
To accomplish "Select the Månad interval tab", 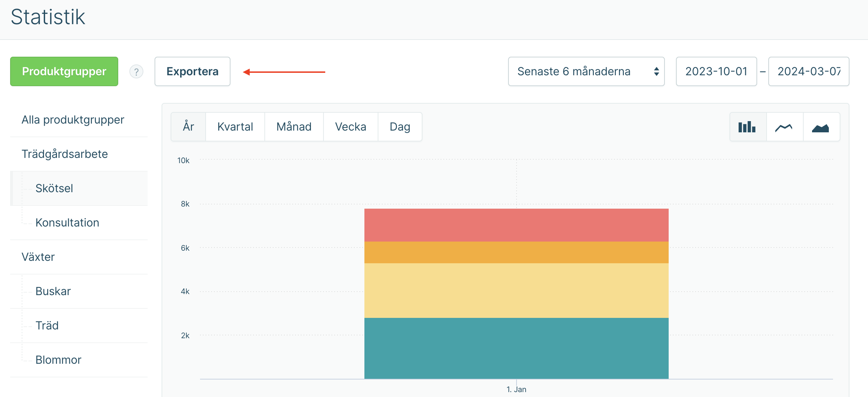I will pyautogui.click(x=294, y=127).
